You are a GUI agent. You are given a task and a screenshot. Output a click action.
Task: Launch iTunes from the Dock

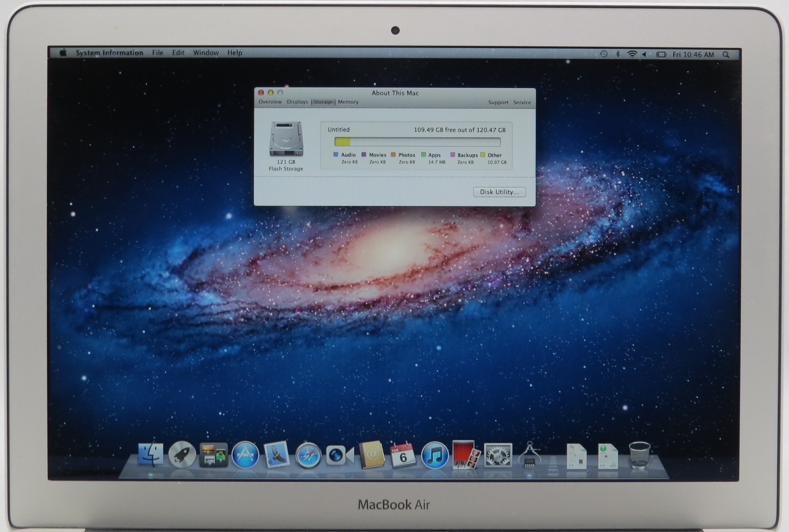(x=434, y=455)
